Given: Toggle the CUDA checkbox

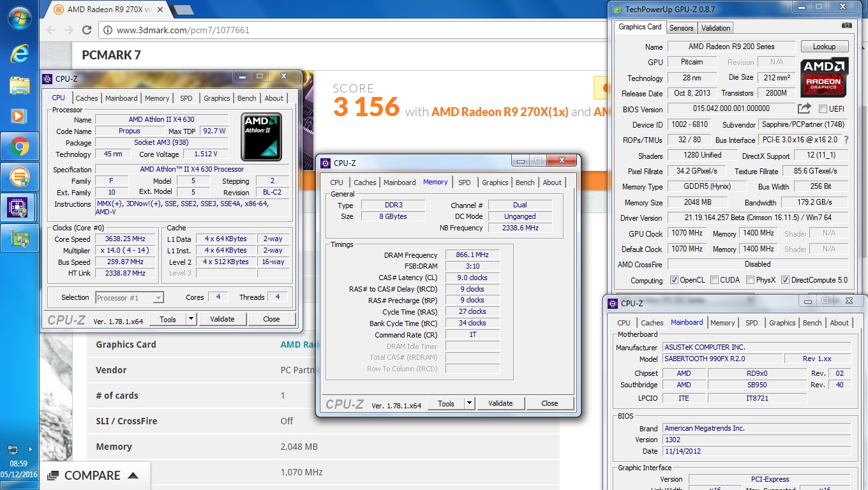Looking at the screenshot, I should click(714, 280).
